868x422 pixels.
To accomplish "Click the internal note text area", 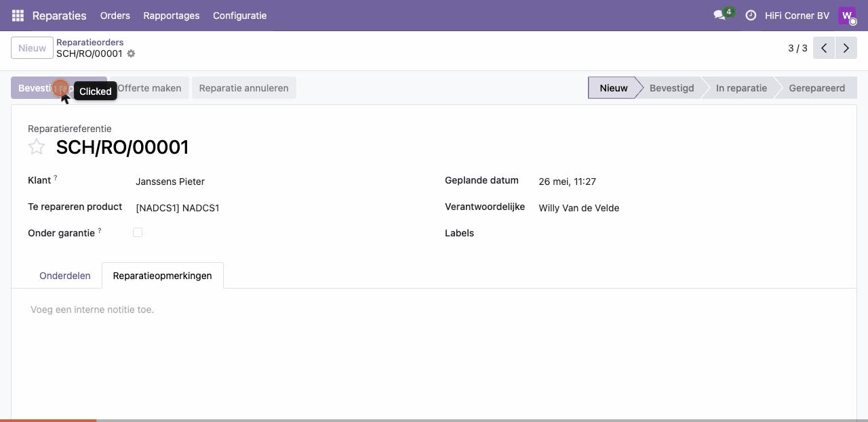I will 434,310.
